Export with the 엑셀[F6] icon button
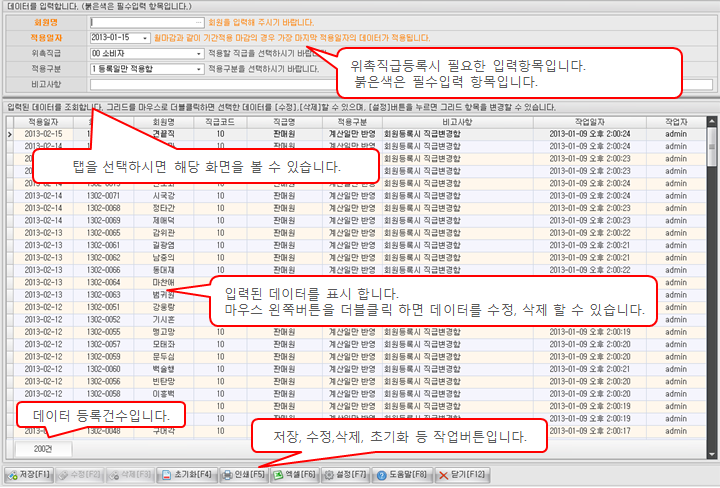This screenshot has width=720, height=488. [x=294, y=475]
